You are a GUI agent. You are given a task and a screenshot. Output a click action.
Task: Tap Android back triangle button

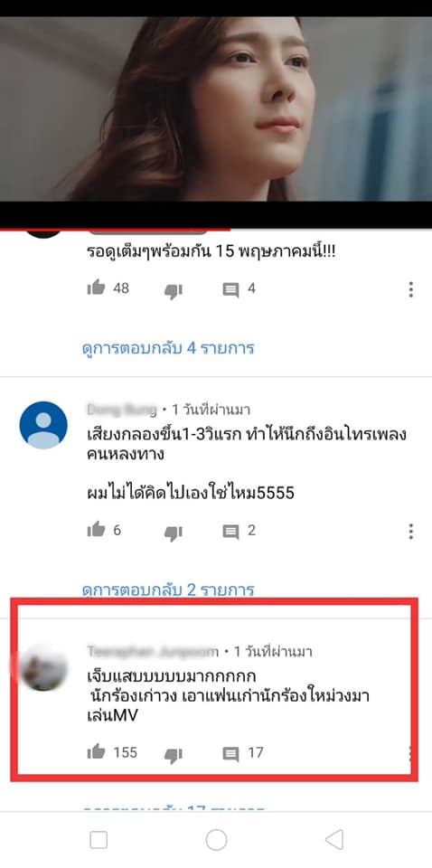tap(334, 840)
